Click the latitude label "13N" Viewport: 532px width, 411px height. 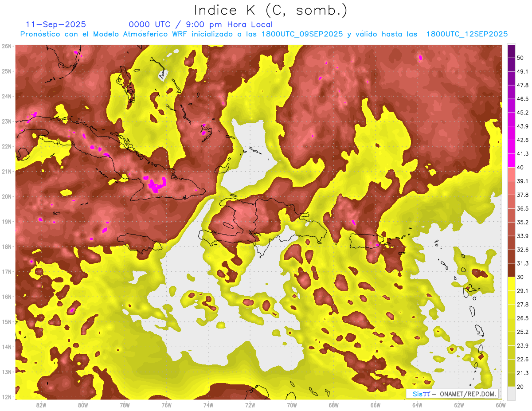tap(7, 372)
